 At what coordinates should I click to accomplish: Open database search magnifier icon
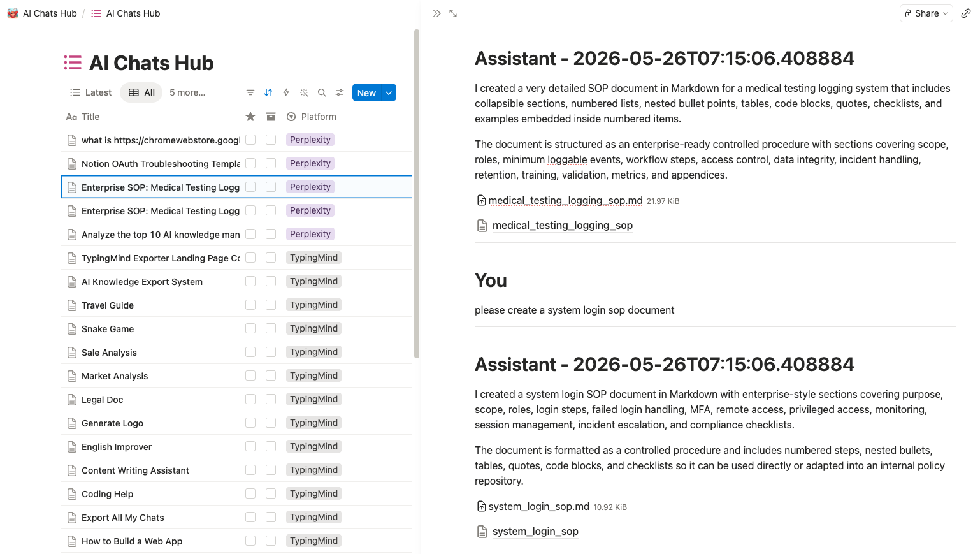tap(322, 92)
